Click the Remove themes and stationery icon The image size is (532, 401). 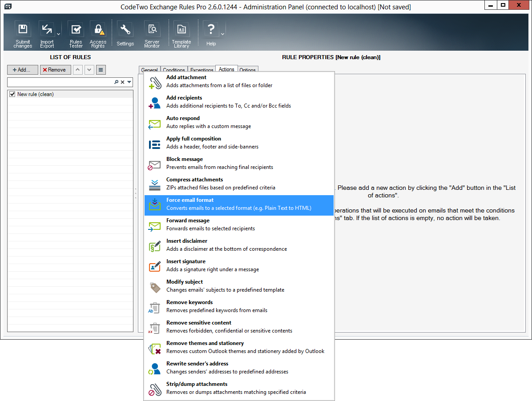point(155,349)
